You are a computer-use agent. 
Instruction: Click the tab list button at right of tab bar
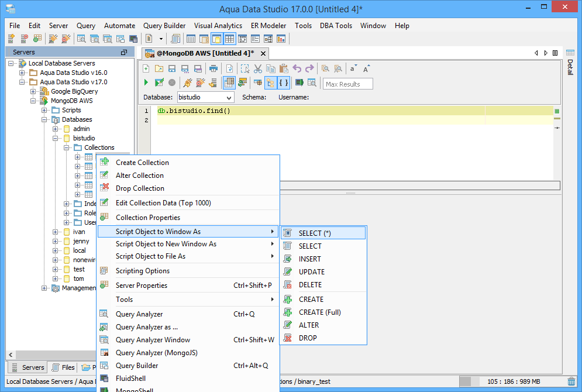click(x=555, y=53)
